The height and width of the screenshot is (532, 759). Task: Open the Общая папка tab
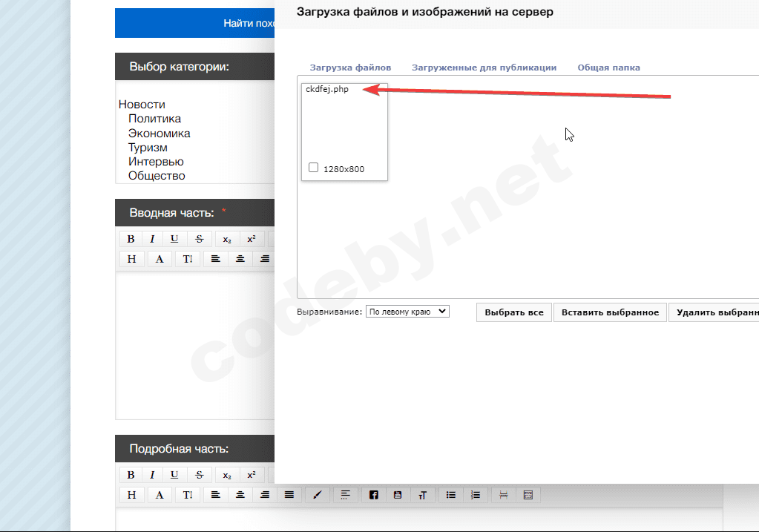(x=608, y=68)
